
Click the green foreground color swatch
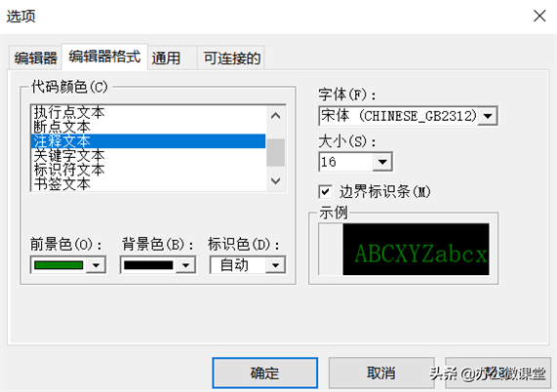[59, 265]
